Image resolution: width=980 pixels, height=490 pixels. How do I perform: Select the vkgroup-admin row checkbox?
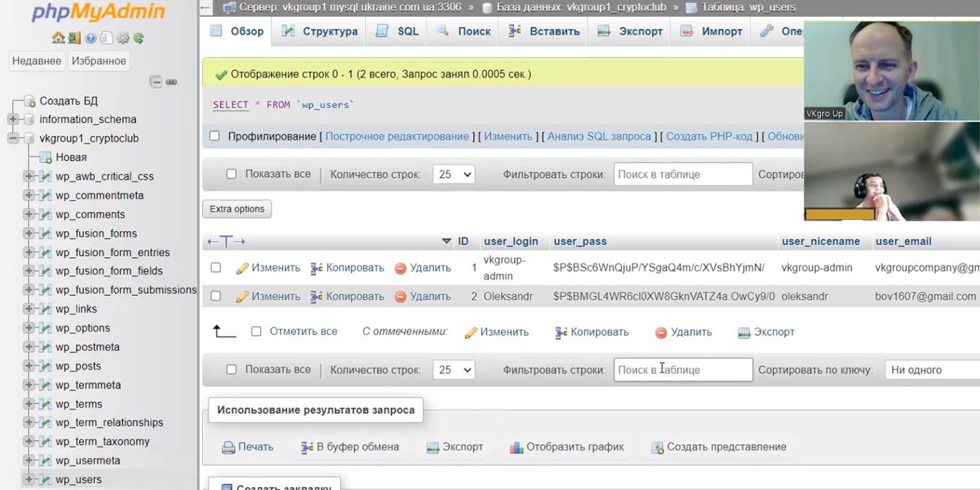[216, 268]
